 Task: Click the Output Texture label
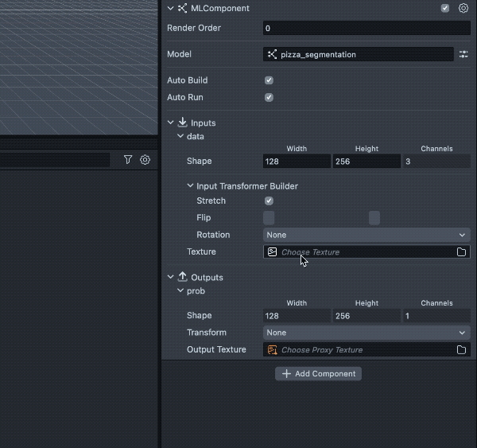point(216,349)
